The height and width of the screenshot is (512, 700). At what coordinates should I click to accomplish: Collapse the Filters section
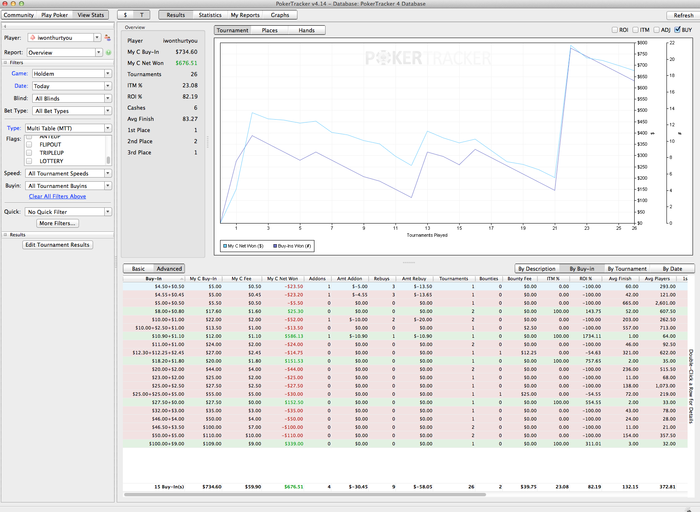(x=5, y=63)
